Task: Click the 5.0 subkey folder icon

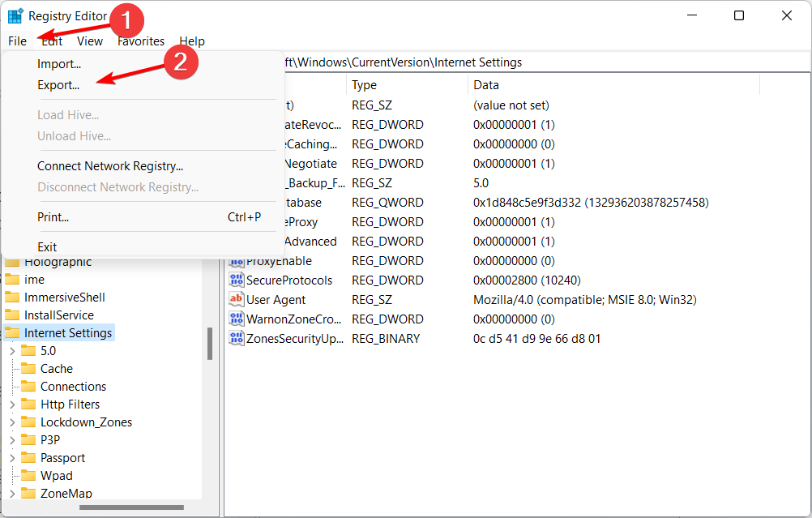Action: pyautogui.click(x=28, y=351)
